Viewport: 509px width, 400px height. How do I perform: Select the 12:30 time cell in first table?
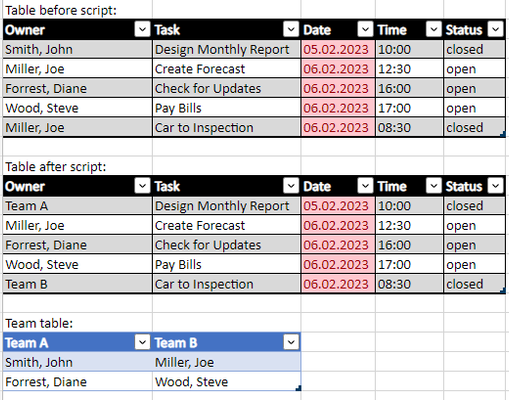pos(410,69)
